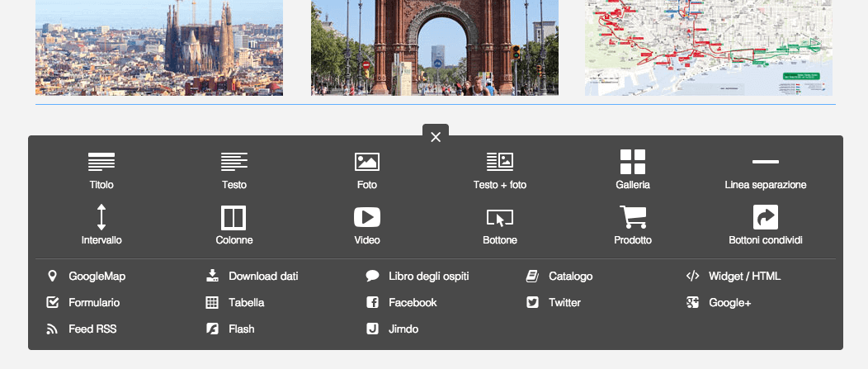
Task: Close the element picker panel
Action: (436, 137)
